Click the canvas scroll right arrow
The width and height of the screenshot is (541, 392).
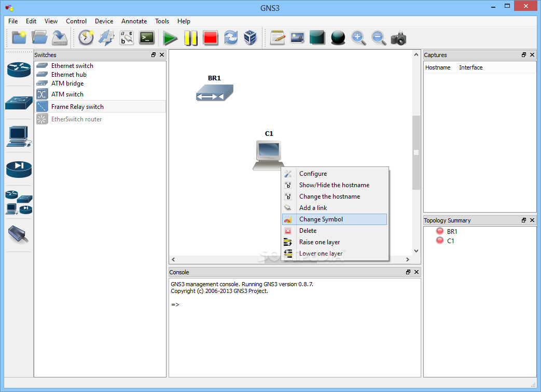pos(408,260)
